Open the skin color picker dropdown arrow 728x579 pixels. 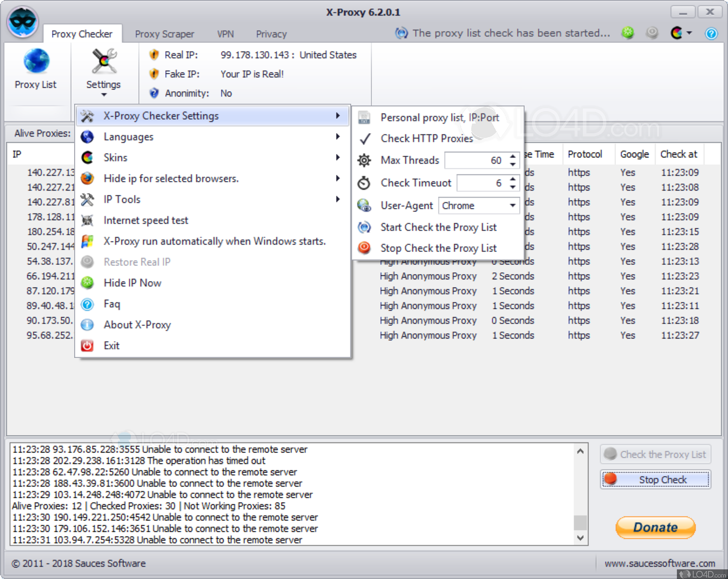(689, 33)
